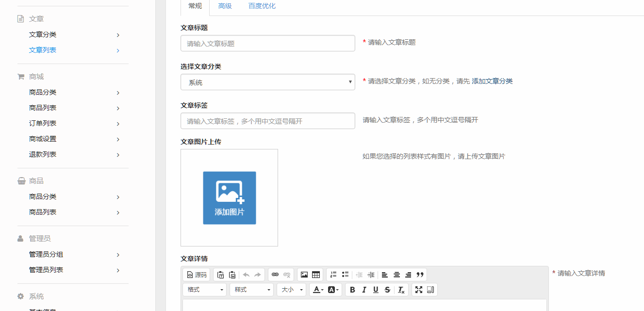Toggle italic formatting in editor
The height and width of the screenshot is (311, 644).
364,290
